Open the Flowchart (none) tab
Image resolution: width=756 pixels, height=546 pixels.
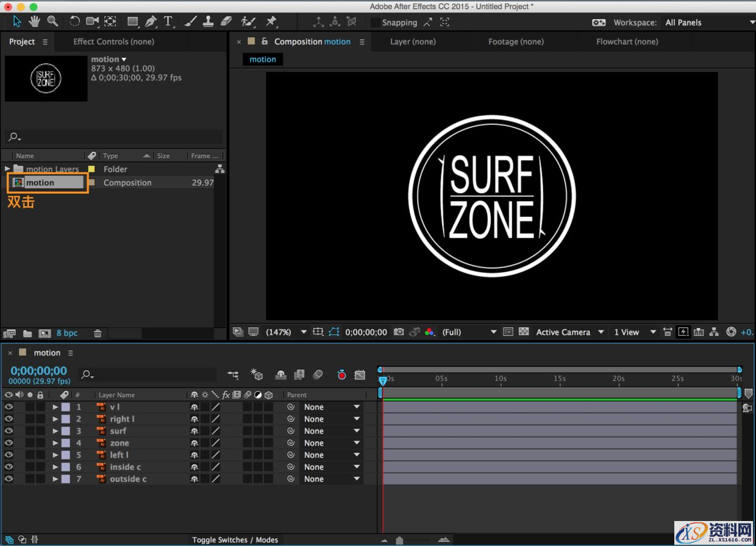(627, 41)
